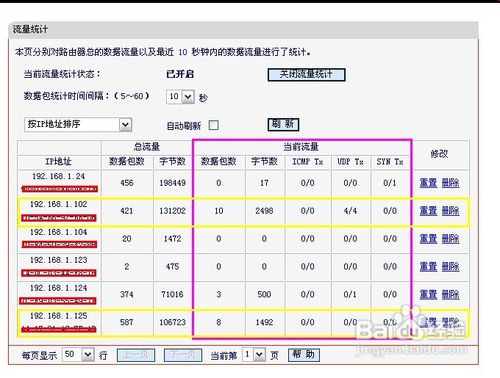Image resolution: width=500 pixels, height=378 pixels.
Task: Click total packets value 421
Action: coord(127,211)
